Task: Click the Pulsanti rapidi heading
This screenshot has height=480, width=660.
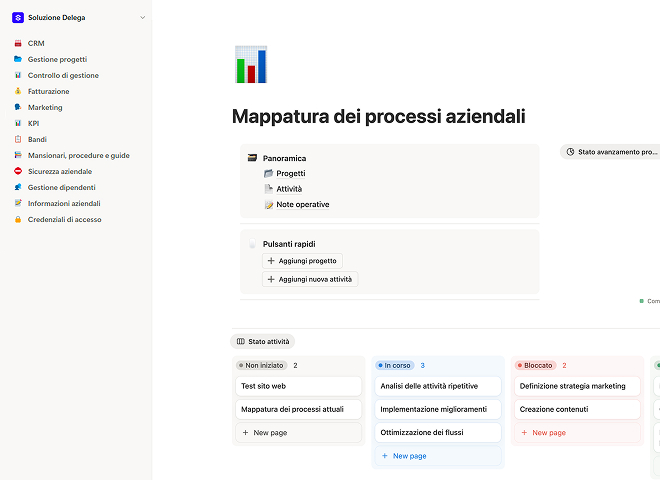Action: tap(289, 244)
